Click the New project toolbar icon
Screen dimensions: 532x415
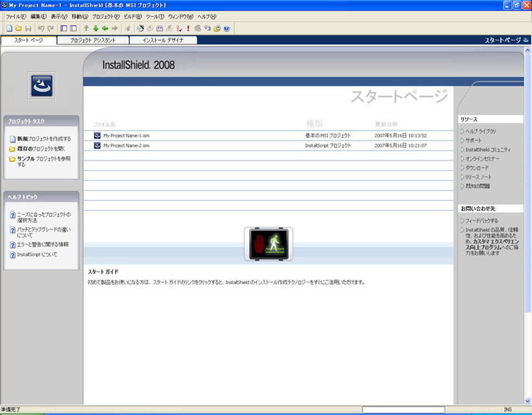coord(9,29)
